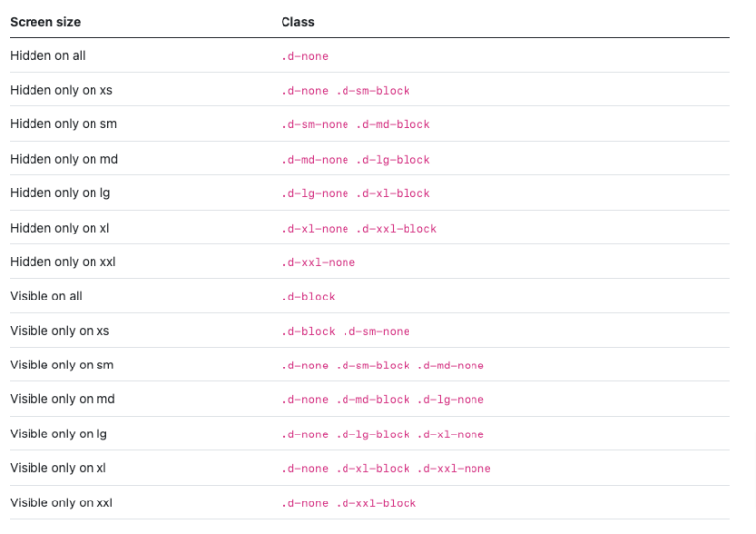
Task: Click the ".d-block .d-sm-none" class code
Action: tap(346, 332)
